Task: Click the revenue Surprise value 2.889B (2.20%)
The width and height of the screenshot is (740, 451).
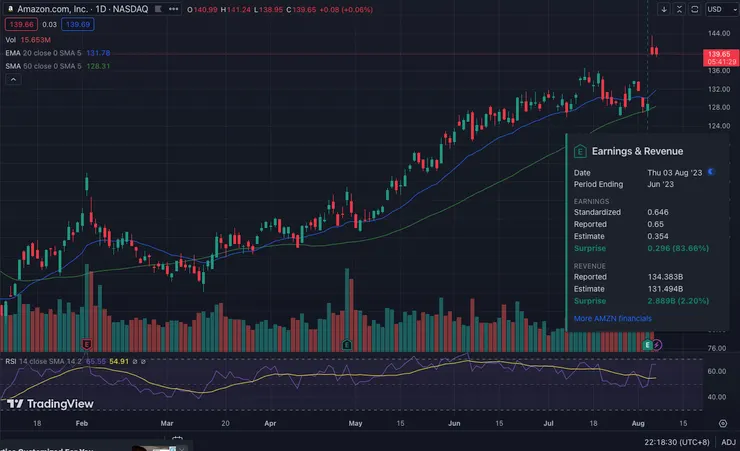Action: click(x=678, y=301)
